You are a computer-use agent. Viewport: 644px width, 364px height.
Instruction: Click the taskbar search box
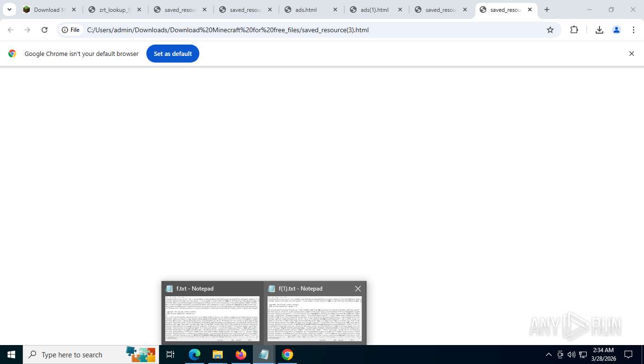pos(91,355)
